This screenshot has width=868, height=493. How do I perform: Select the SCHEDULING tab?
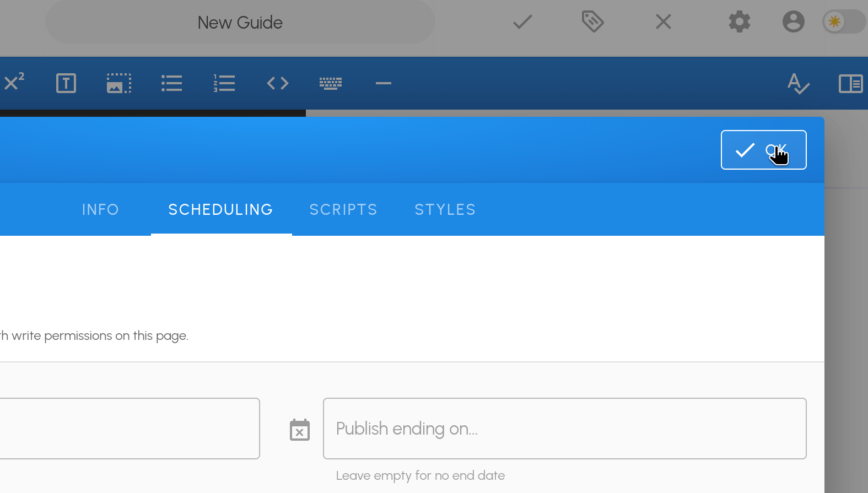click(x=221, y=209)
